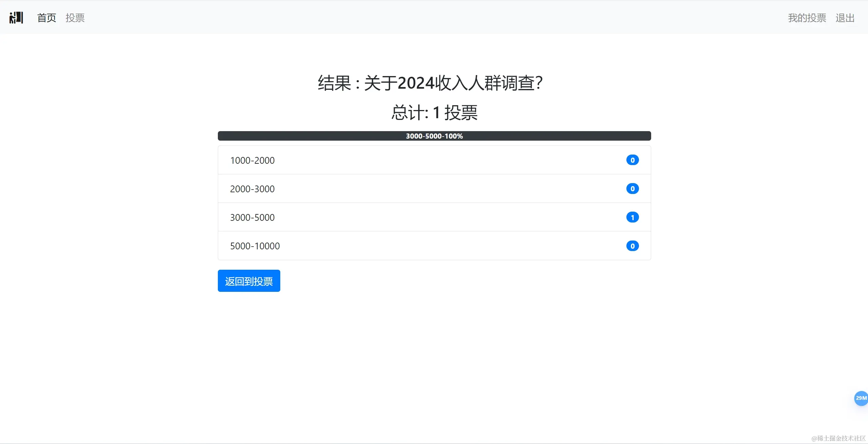Click the poll result title heading
This screenshot has width=868, height=444.
click(x=430, y=83)
